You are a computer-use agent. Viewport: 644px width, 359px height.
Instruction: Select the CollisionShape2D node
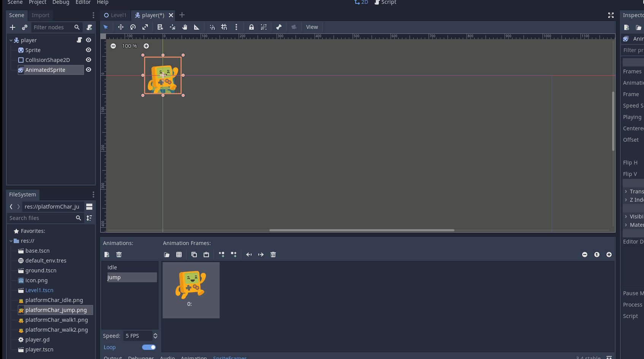coord(47,60)
